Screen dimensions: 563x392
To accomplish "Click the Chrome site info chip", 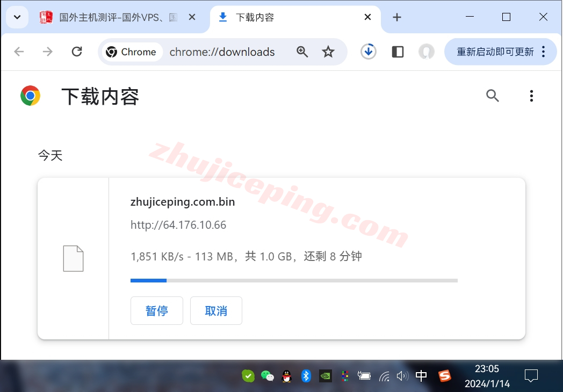I will coord(132,52).
